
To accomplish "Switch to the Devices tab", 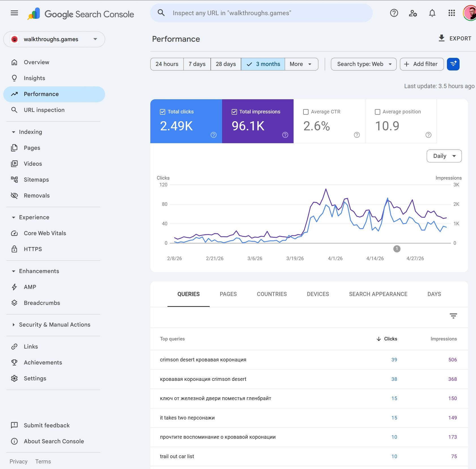I will pyautogui.click(x=318, y=294).
